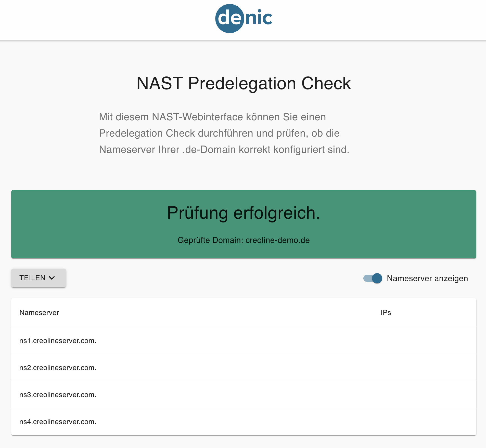Select the ns4.creolineserver.com row
Viewport: 486px width, 448px height.
point(244,421)
